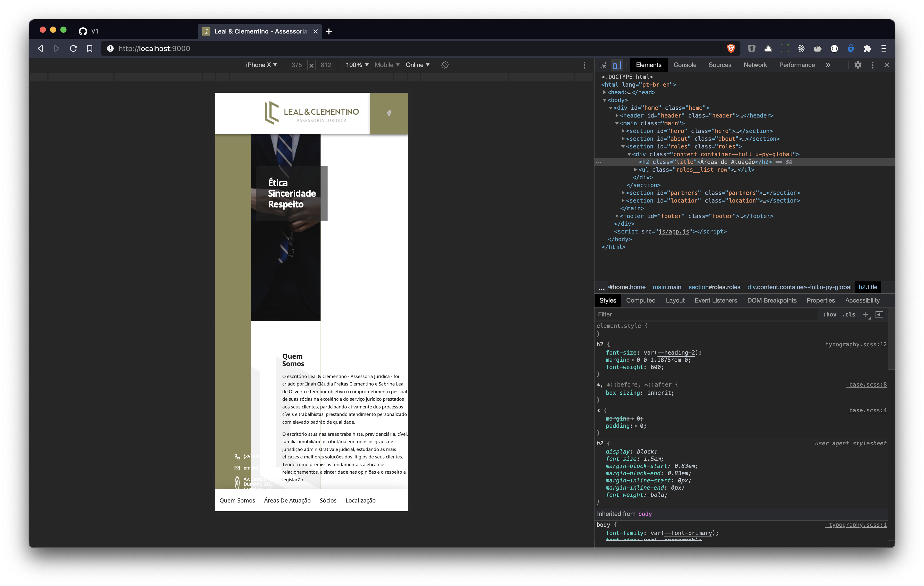The height and width of the screenshot is (586, 924).
Task: Expand the head element in DOM tree
Action: tap(605, 92)
